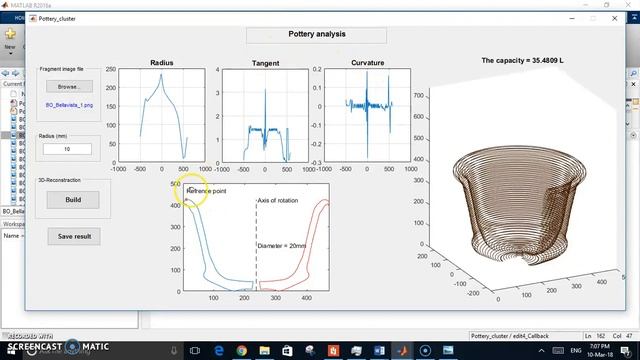Viewport: 640px width, 360px height.
Task: Click the Save result button
Action: pyautogui.click(x=74, y=236)
